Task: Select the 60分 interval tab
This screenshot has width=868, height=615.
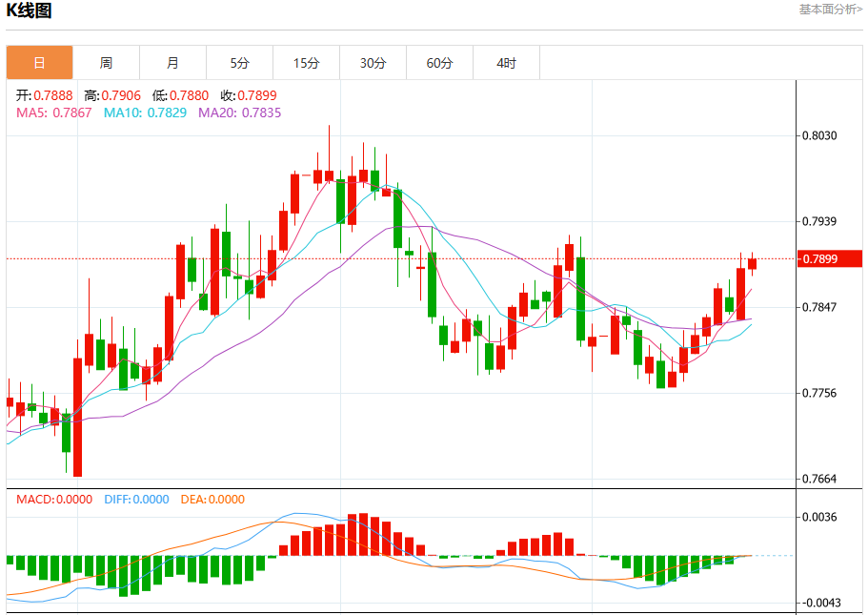Action: [x=439, y=63]
